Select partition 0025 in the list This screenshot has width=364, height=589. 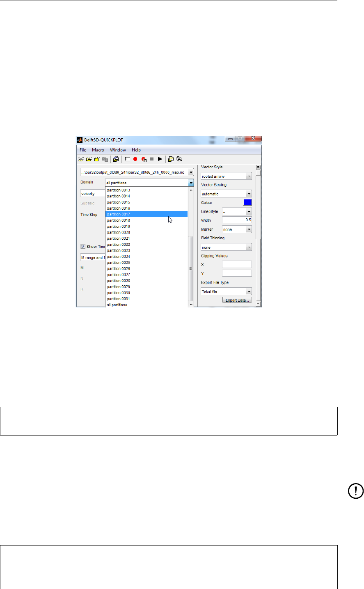(147, 263)
